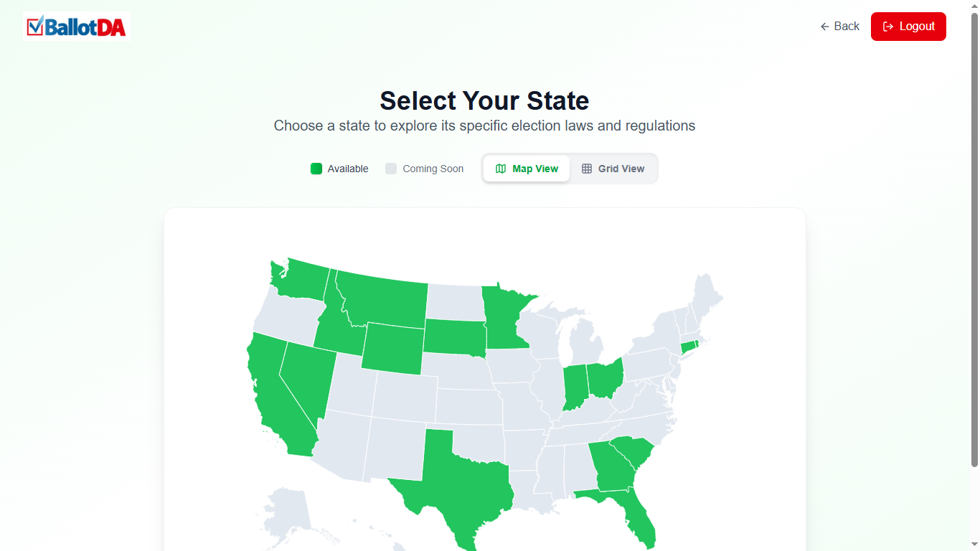Click the BallotDA logo

click(x=77, y=27)
